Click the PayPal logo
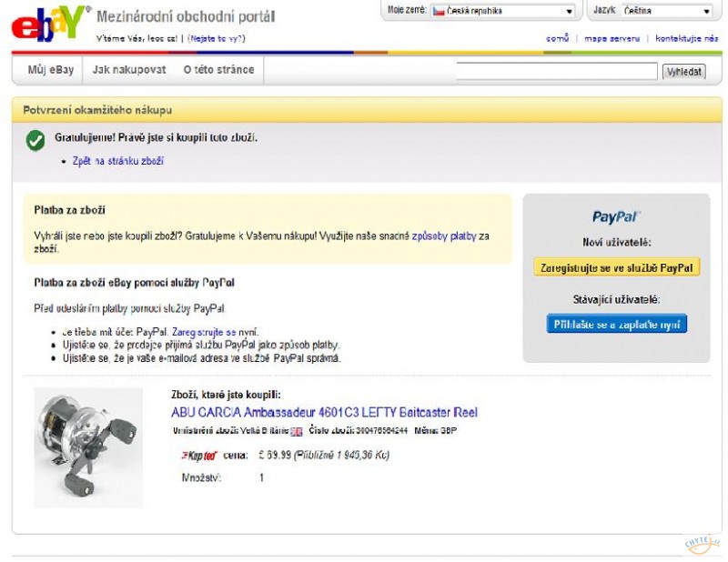The width and height of the screenshot is (728, 562). 616,216
